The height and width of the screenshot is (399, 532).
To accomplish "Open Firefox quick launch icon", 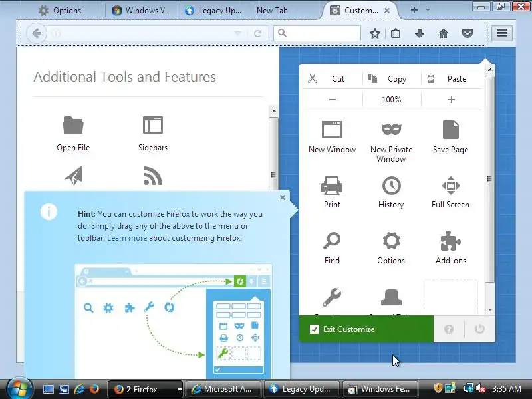I will [x=94, y=389].
